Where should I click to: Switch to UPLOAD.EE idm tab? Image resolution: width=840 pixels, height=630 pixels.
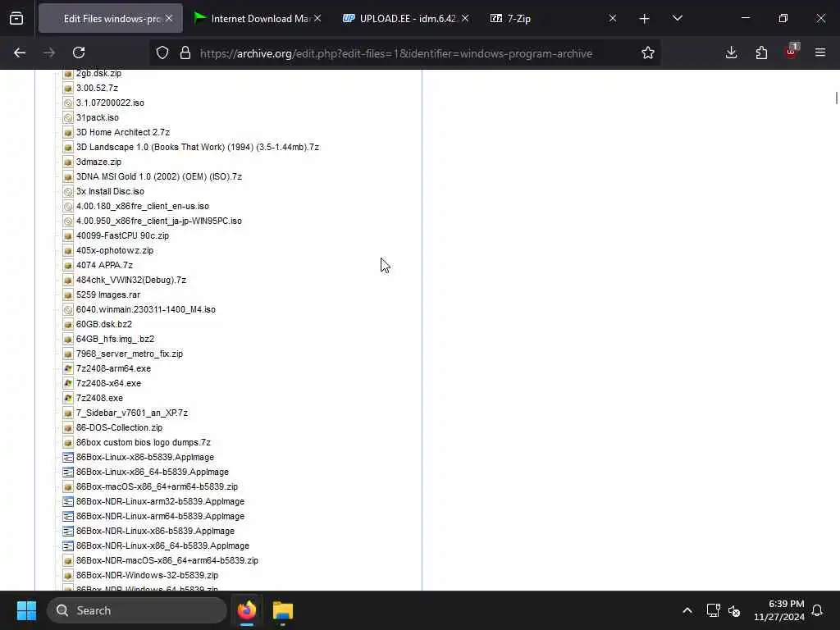(407, 19)
